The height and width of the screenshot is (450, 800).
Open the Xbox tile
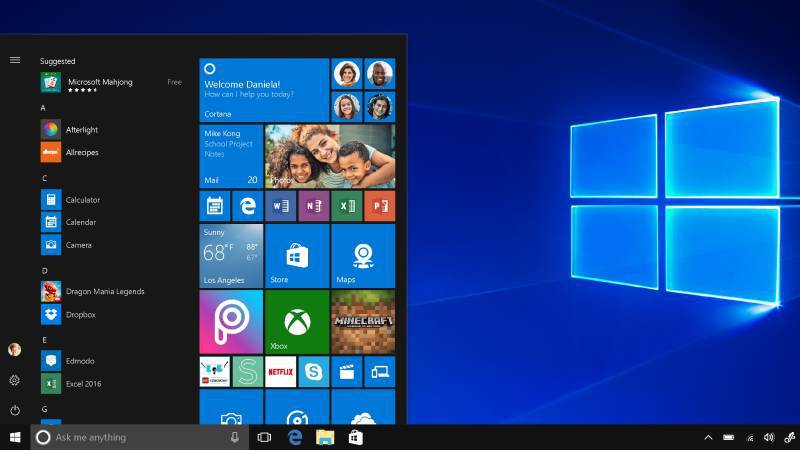point(297,322)
